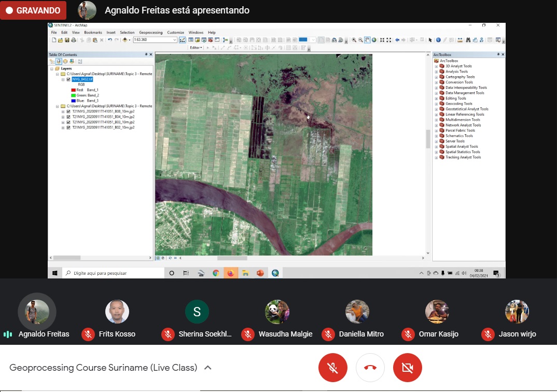Viewport: 557px width, 392px height.
Task: Open the Geoprocessing menu
Action: pos(151,33)
